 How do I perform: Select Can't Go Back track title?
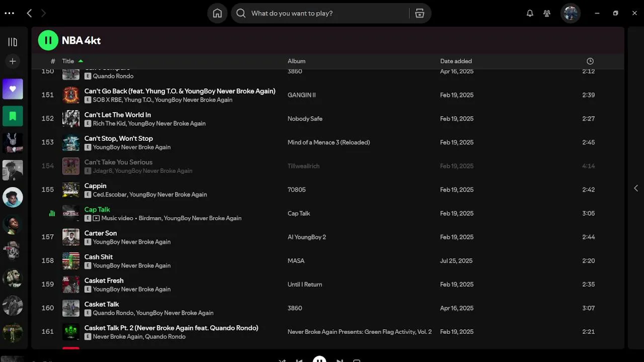coord(180,91)
